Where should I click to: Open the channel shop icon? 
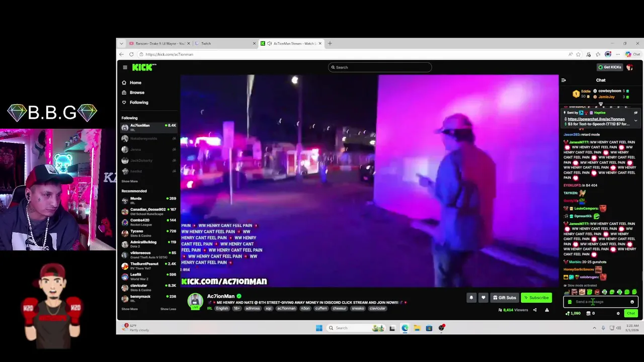(588, 313)
